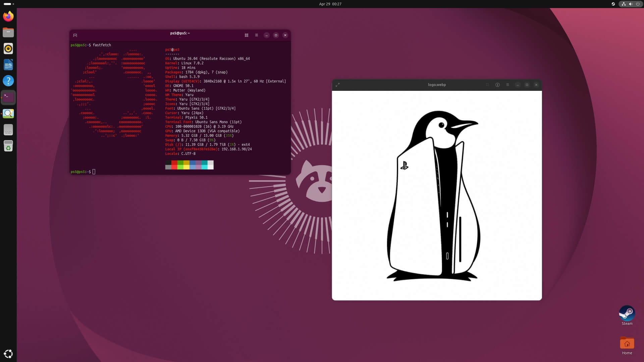Open the hamburger menu in the terminal window
Image resolution: width=644 pixels, height=362 pixels.
257,35
